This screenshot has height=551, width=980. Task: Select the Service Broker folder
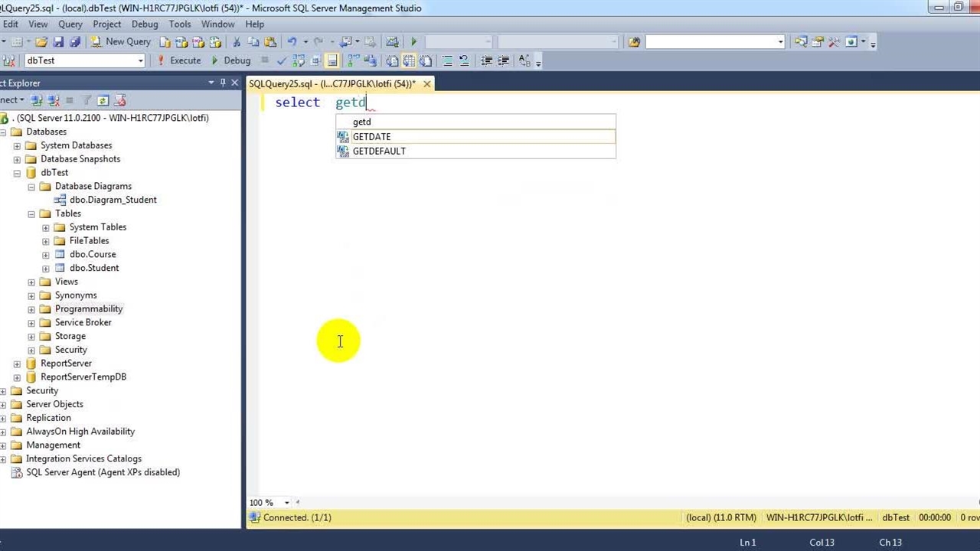coord(83,322)
